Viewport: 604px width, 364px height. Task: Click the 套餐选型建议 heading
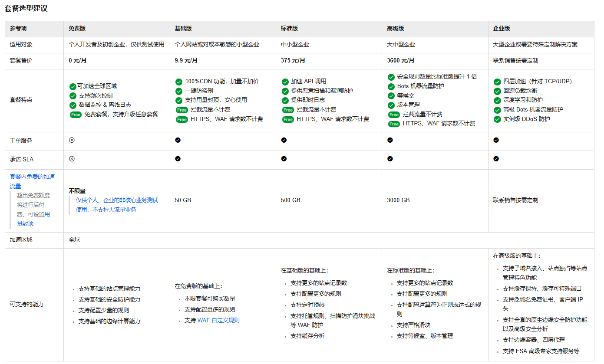point(26,9)
